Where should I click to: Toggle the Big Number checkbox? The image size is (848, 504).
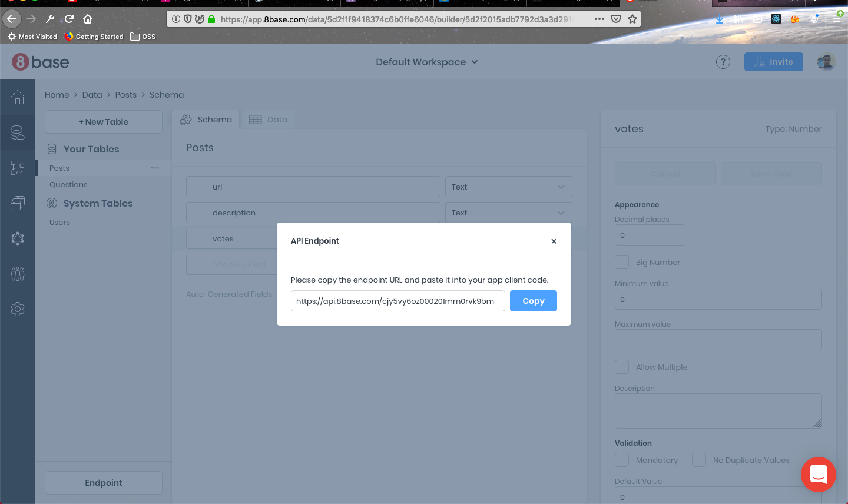622,262
